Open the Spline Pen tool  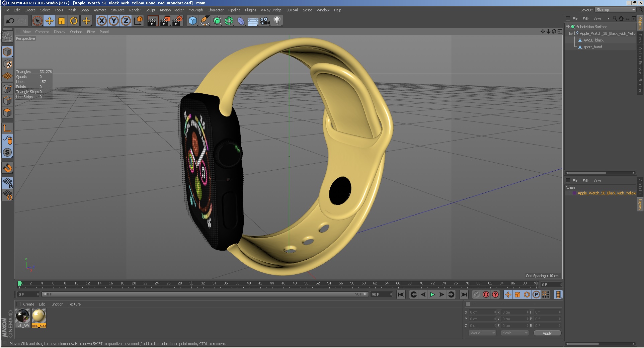click(205, 21)
